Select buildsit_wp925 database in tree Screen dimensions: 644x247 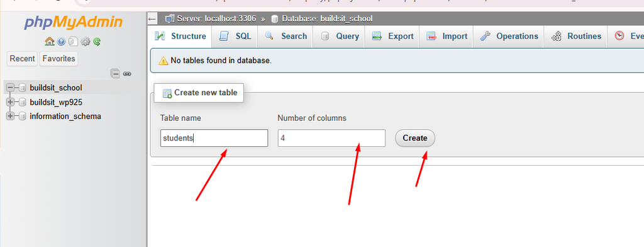[56, 102]
